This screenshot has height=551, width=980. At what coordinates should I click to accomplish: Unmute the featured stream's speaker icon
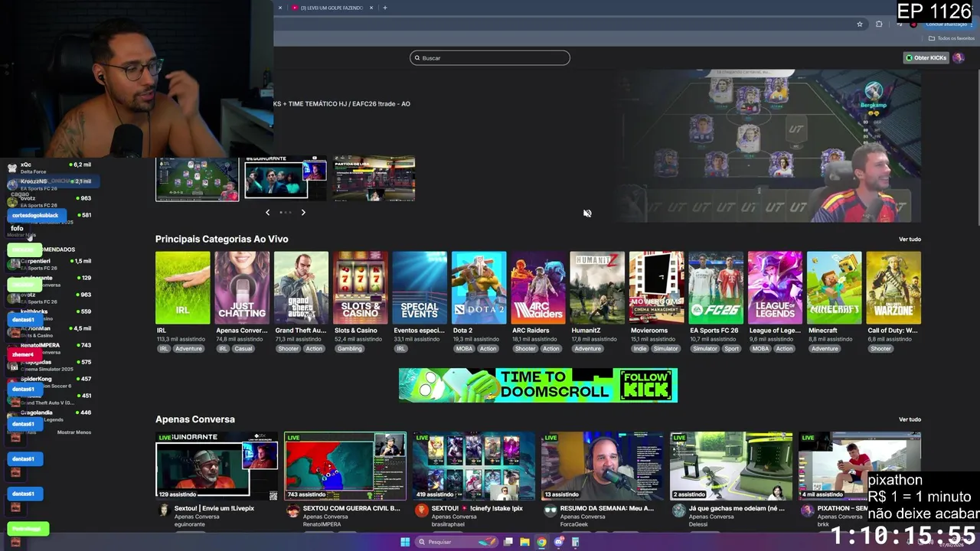click(587, 214)
